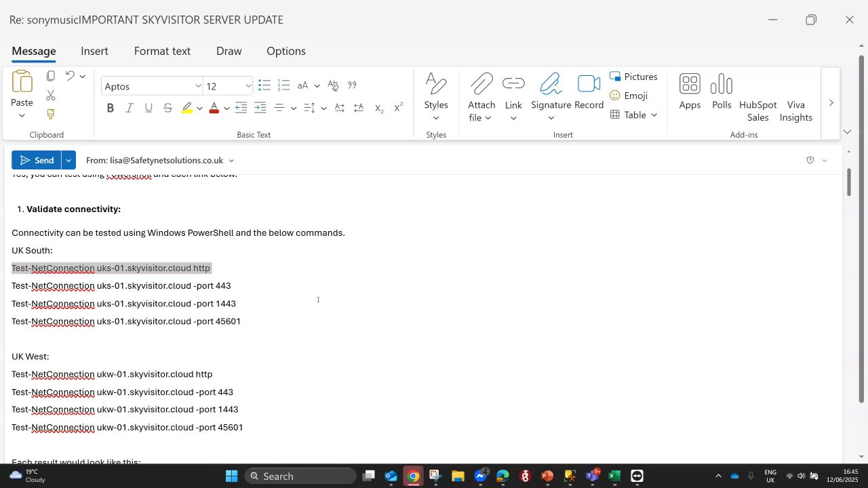This screenshot has height=488, width=868.
Task: Open the Styles gallery
Action: tap(436, 97)
